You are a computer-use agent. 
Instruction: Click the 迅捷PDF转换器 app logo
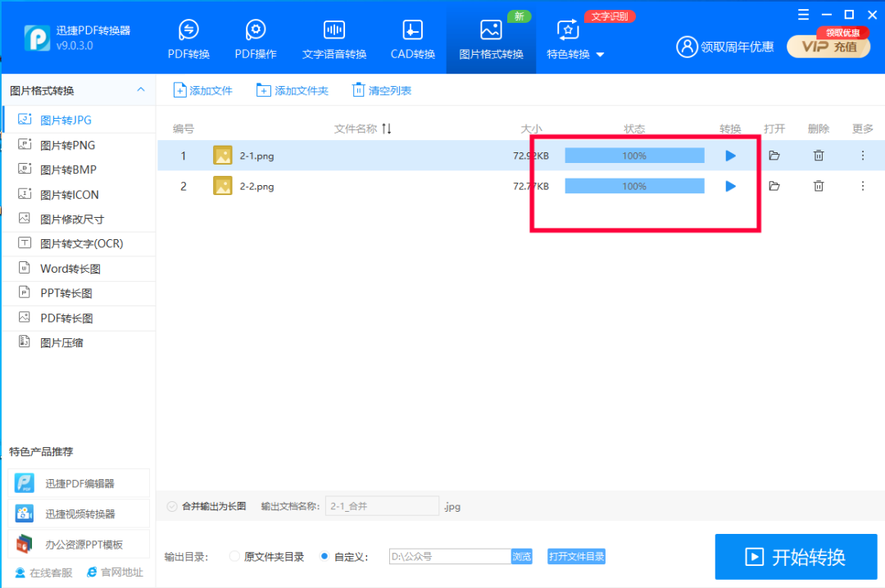(x=37, y=38)
